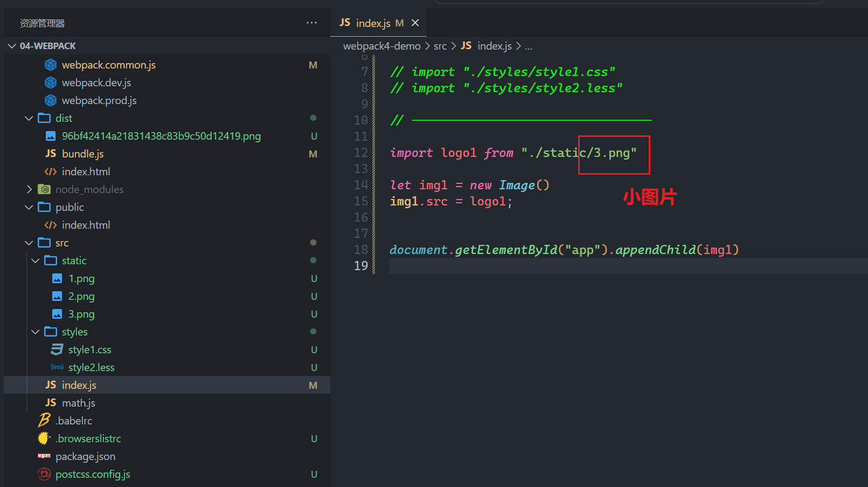
Task: Click the img1.src assignment line
Action: (x=451, y=201)
